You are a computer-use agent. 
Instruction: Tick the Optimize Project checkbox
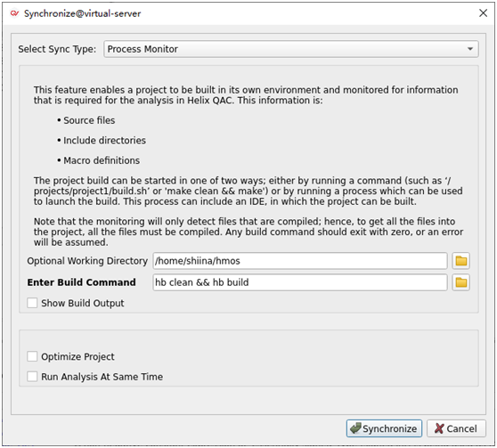coord(32,356)
